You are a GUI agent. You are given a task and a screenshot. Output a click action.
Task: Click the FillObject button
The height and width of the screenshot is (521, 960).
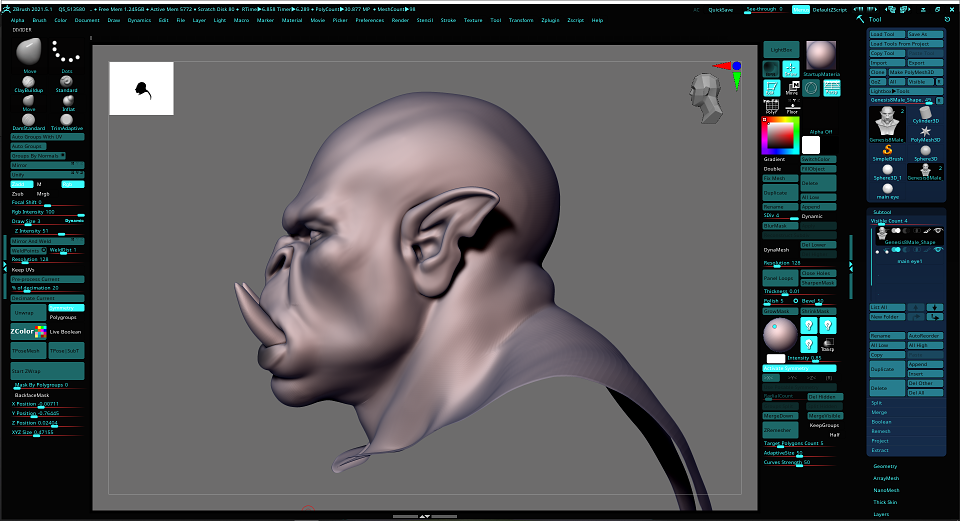[x=819, y=169]
